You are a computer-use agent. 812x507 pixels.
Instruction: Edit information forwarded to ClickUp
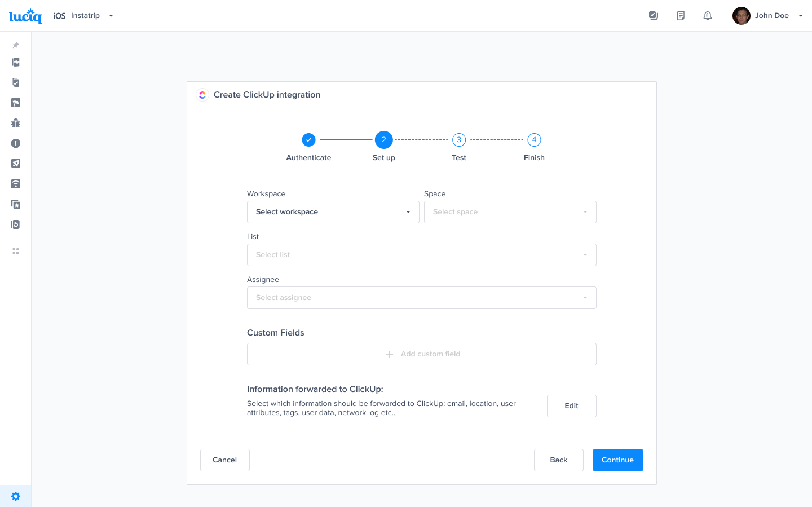(x=571, y=405)
